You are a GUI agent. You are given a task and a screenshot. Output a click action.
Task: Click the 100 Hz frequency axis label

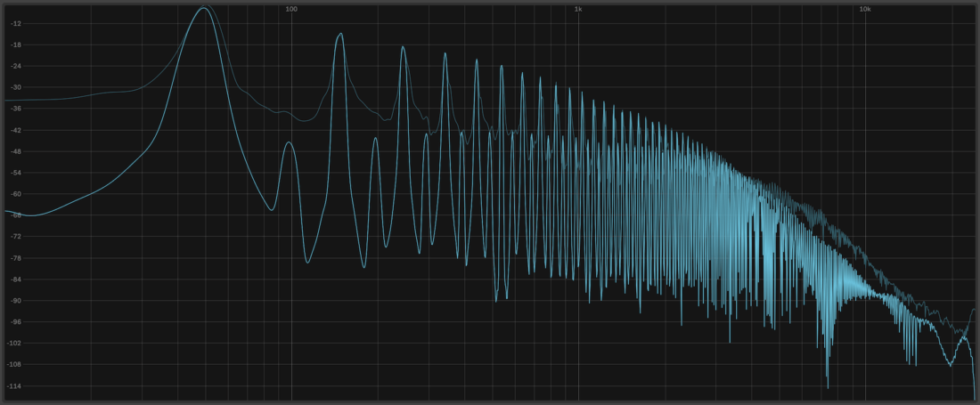[290, 10]
